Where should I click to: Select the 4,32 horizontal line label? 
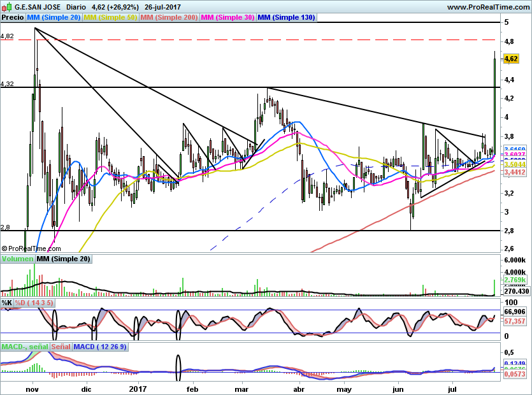click(7, 83)
